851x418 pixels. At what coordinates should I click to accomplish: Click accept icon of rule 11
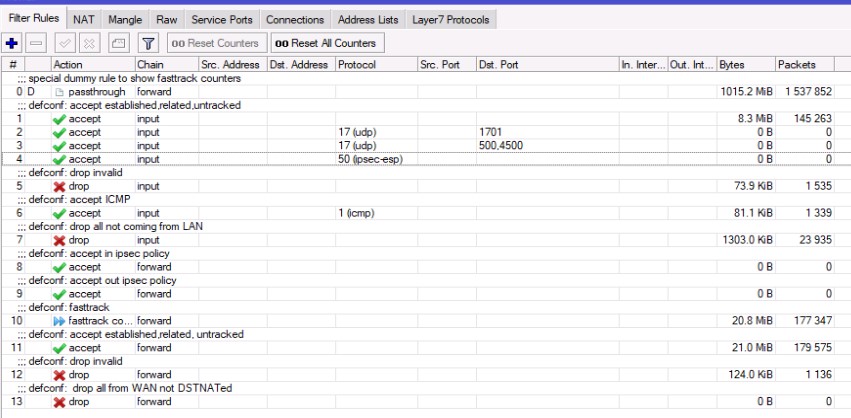coord(60,348)
